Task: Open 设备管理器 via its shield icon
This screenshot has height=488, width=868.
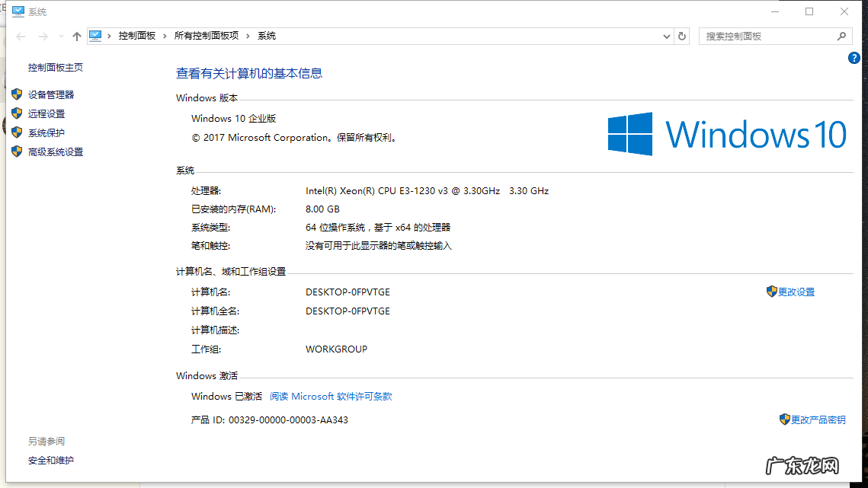Action: point(17,94)
